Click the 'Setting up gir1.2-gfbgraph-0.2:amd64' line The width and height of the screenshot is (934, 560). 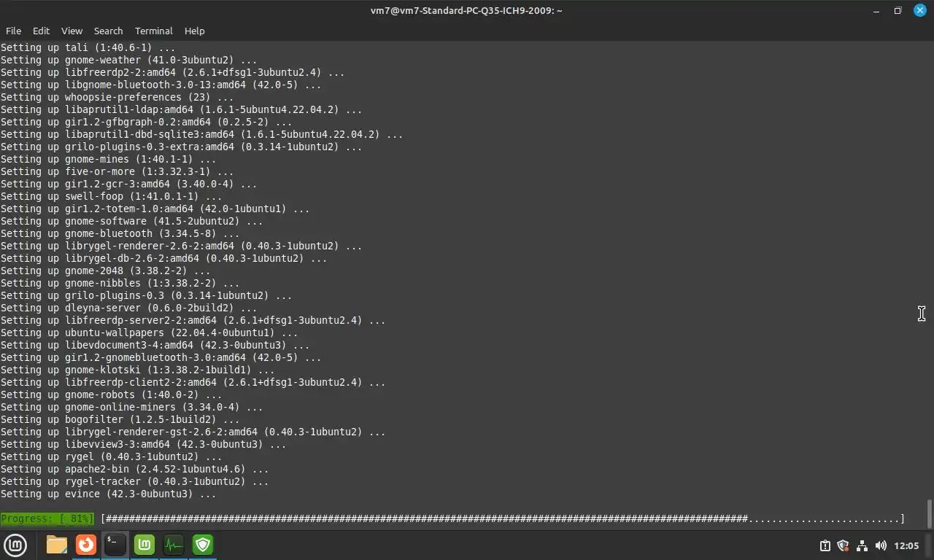pos(146,122)
